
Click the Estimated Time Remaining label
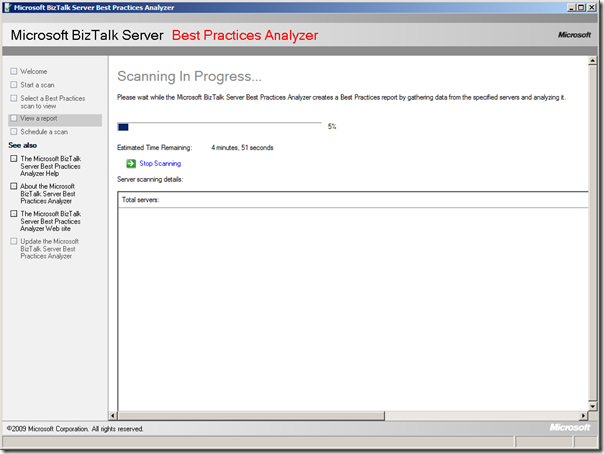(154, 148)
